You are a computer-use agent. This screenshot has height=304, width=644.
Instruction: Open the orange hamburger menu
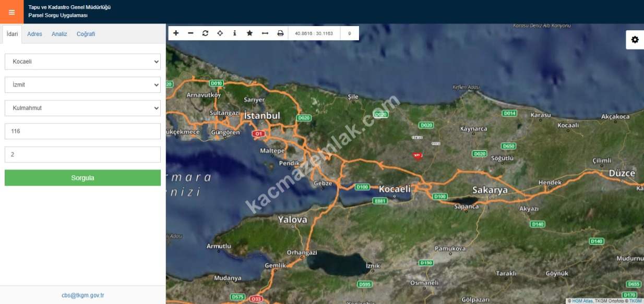coord(11,12)
